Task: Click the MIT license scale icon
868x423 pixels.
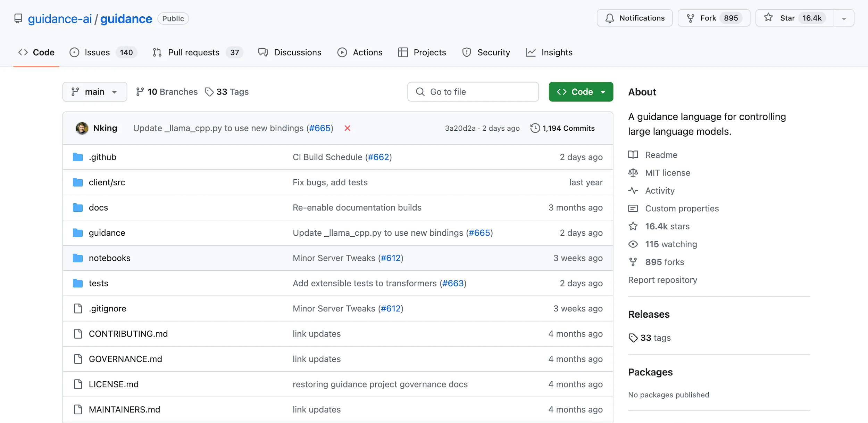Action: (x=633, y=173)
